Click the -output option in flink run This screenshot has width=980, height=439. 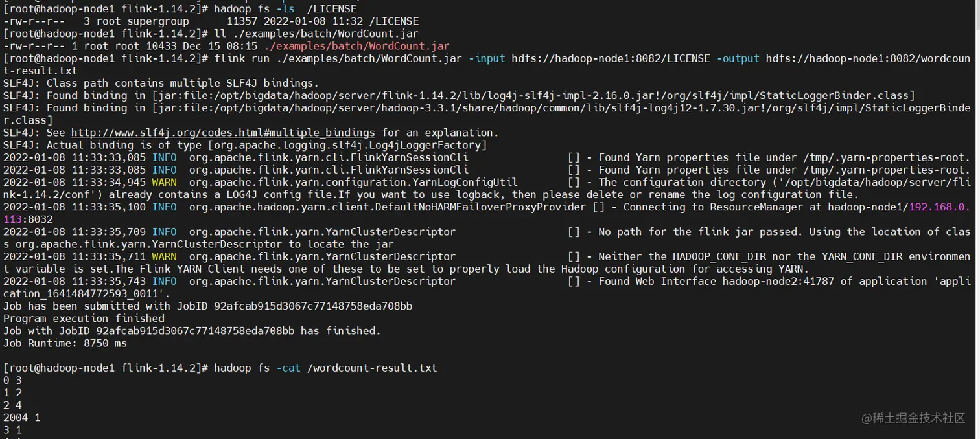[x=738, y=58]
